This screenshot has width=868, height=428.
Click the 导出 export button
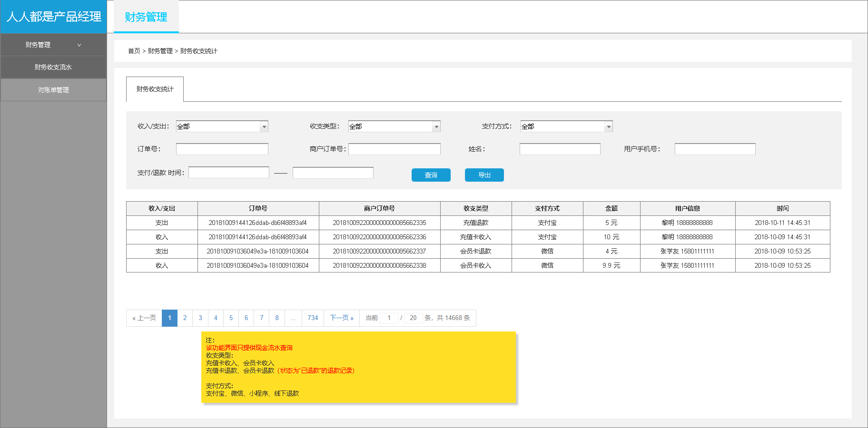coord(484,175)
